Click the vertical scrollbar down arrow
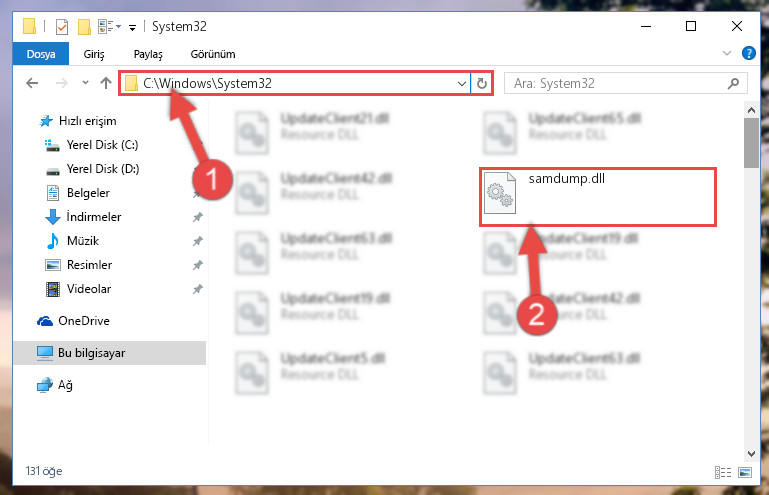769x495 pixels. coord(751,454)
